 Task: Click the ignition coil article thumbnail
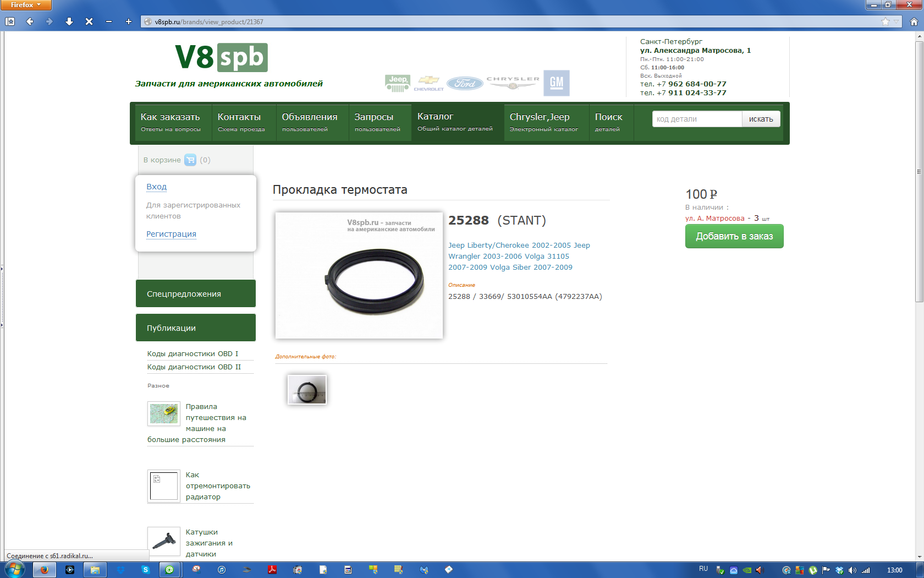click(164, 542)
